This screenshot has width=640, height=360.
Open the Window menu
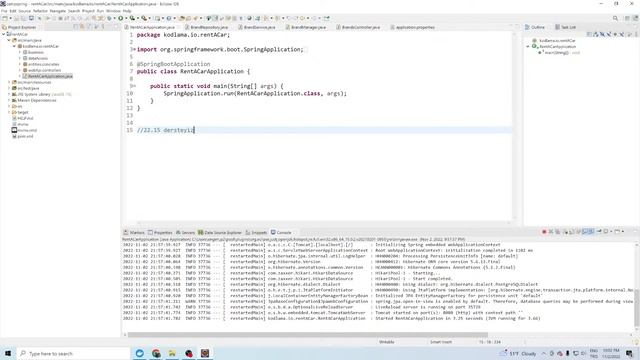tap(113, 11)
